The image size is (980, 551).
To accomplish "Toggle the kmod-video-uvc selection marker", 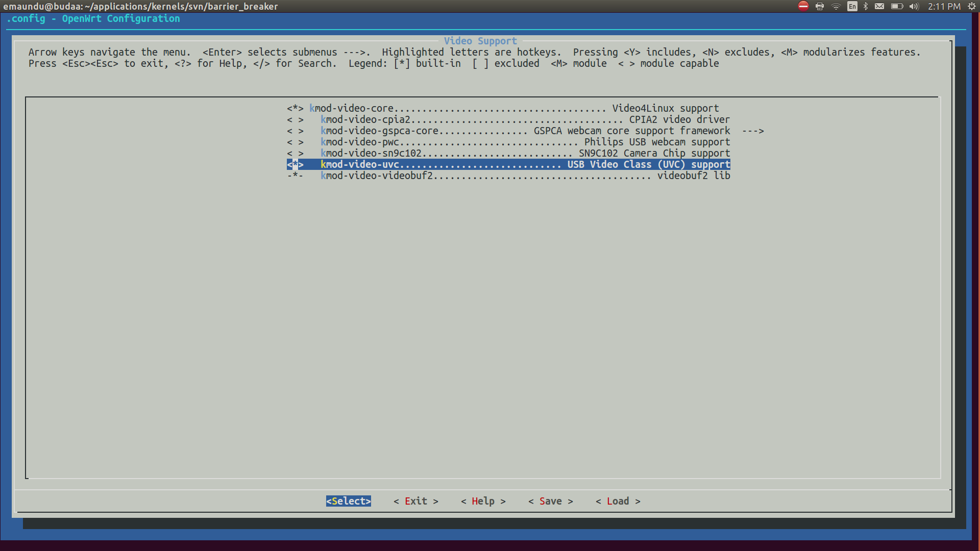I will [x=295, y=164].
